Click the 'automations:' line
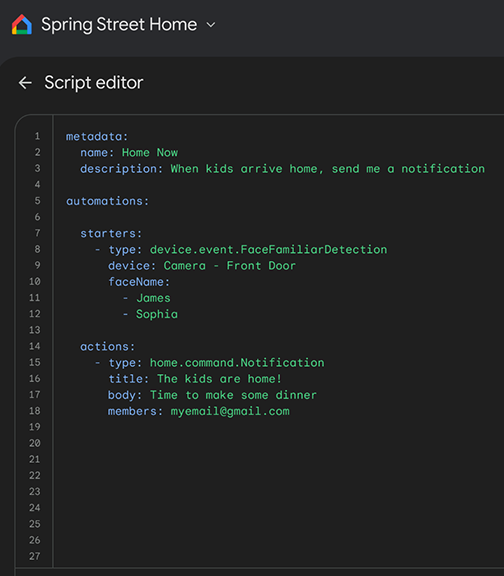 [107, 201]
